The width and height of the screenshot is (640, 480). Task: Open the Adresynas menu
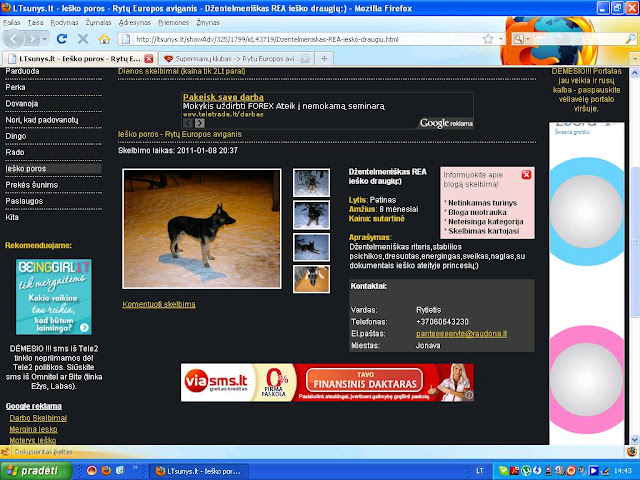135,22
